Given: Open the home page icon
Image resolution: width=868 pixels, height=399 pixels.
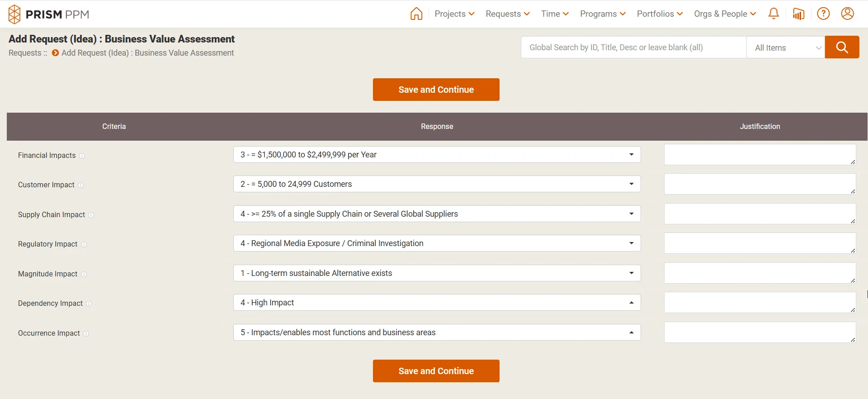Looking at the screenshot, I should pyautogui.click(x=416, y=14).
